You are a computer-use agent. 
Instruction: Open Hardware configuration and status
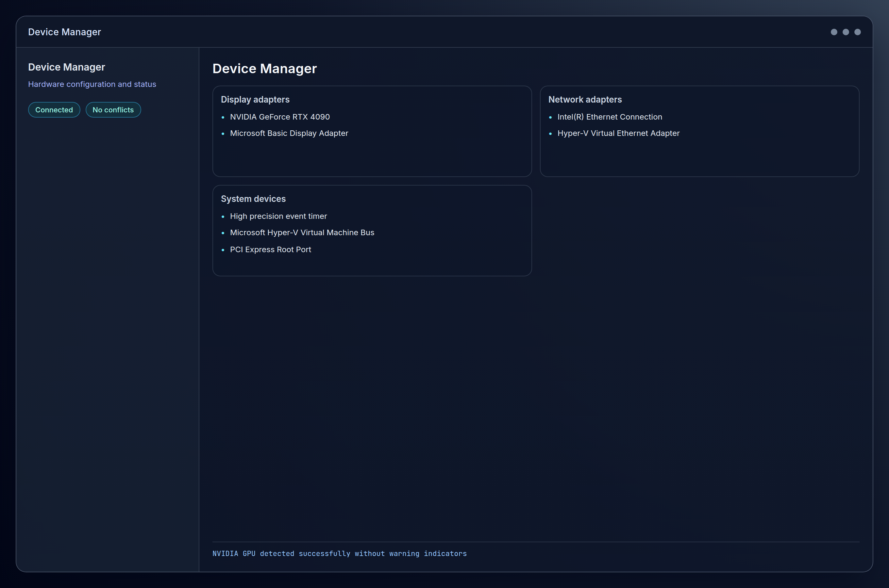tap(92, 84)
